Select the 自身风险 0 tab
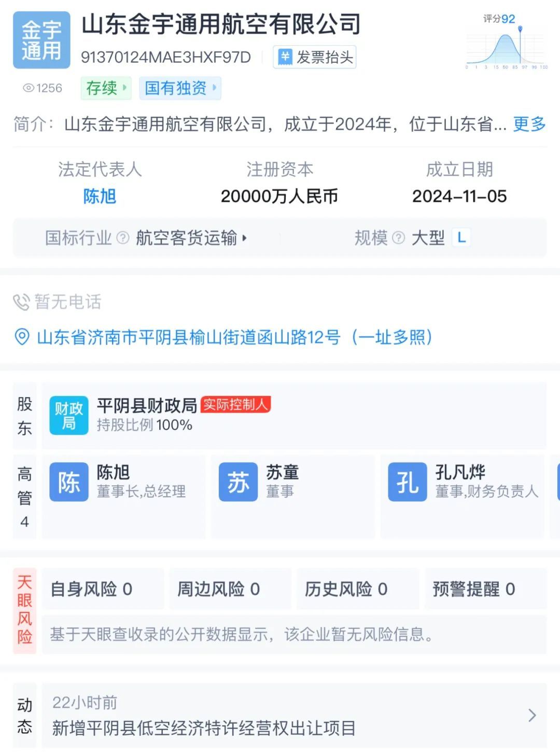 click(103, 589)
